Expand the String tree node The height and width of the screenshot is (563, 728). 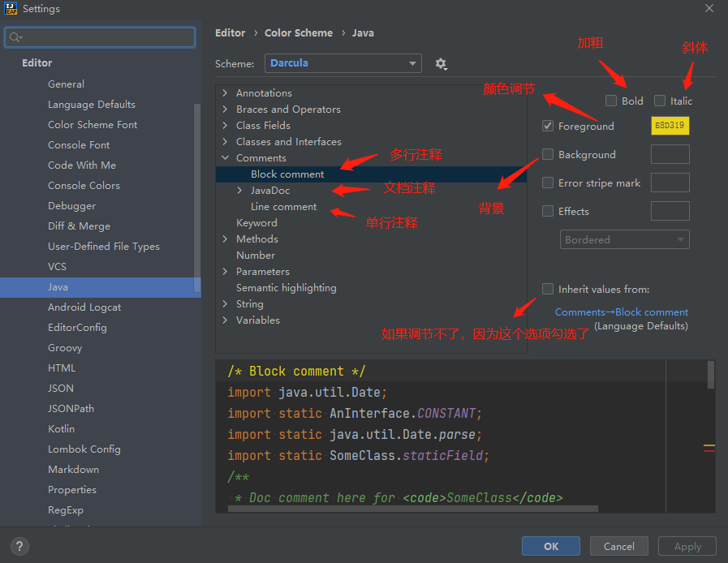(x=225, y=304)
